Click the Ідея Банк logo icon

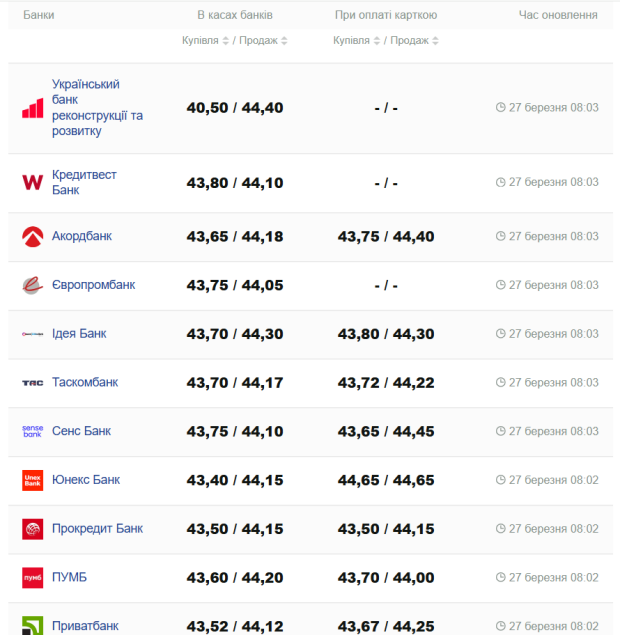[x=33, y=334]
